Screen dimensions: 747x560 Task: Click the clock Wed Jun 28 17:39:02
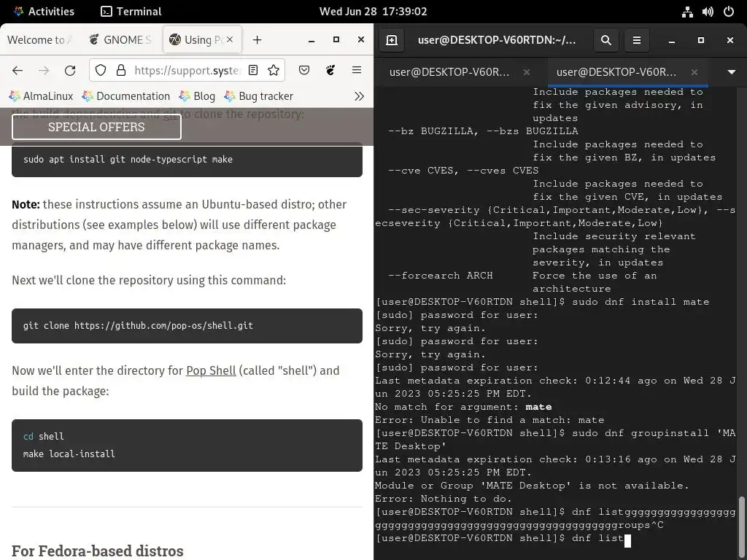[373, 12]
